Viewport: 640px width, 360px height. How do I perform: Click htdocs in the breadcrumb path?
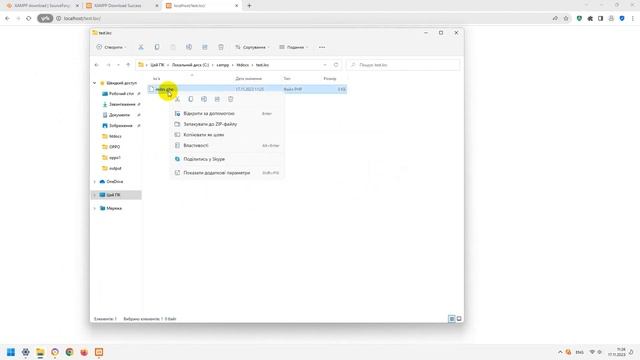point(242,65)
